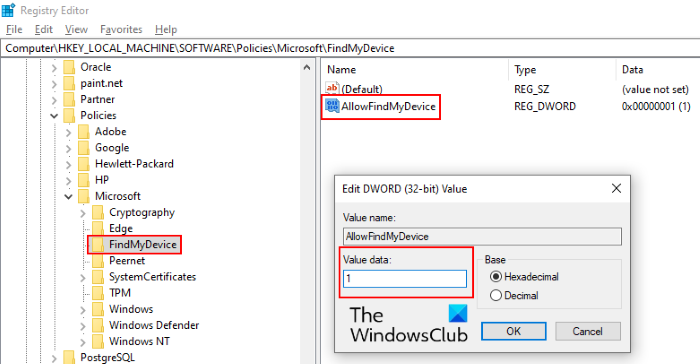700x364 pixels.
Task: Expand the Windows Defender key
Action: 83,326
